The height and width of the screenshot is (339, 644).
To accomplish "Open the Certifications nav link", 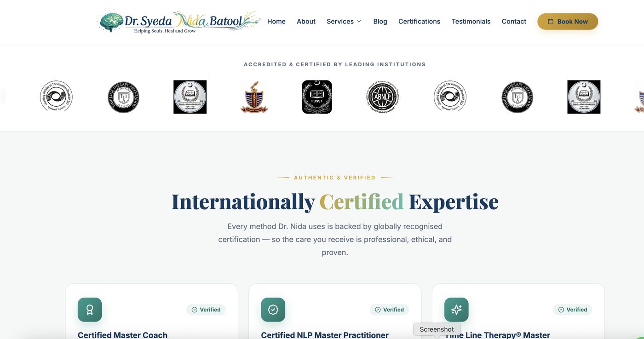I will [420, 22].
